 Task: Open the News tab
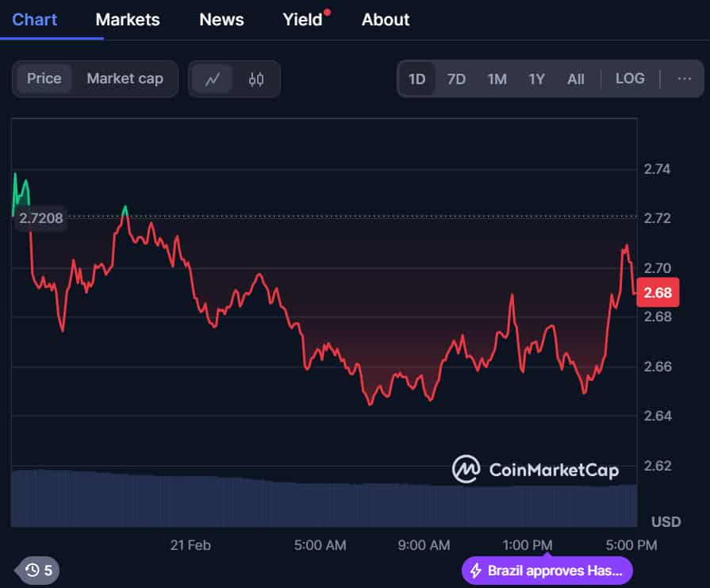221,19
